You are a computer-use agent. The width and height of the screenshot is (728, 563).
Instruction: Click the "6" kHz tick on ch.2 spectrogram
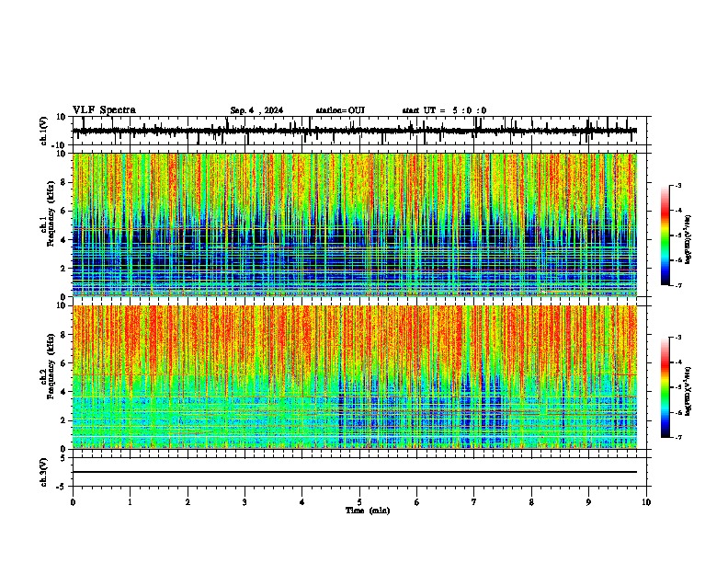[63, 363]
